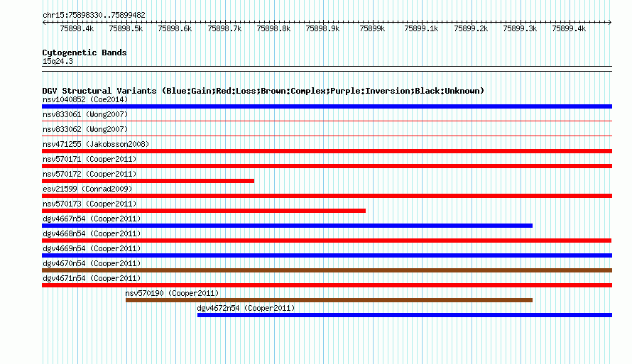Select the brown nsv570190 complex bar
Viewport: 632px width, 364px height.
point(329,300)
